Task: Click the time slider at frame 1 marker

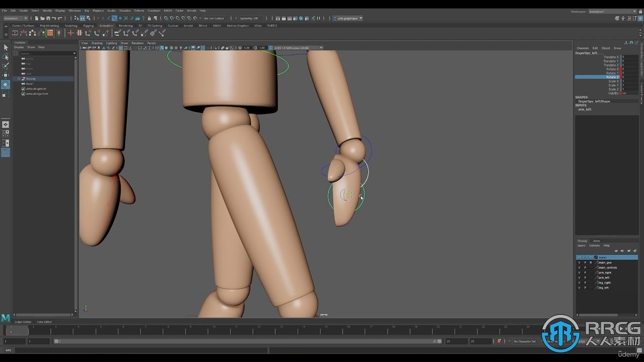Action: (x=11, y=331)
